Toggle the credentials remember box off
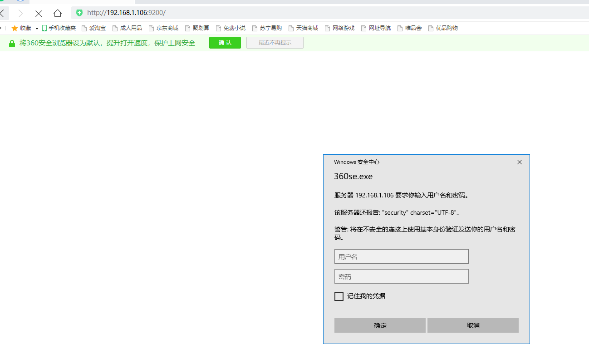 [339, 296]
